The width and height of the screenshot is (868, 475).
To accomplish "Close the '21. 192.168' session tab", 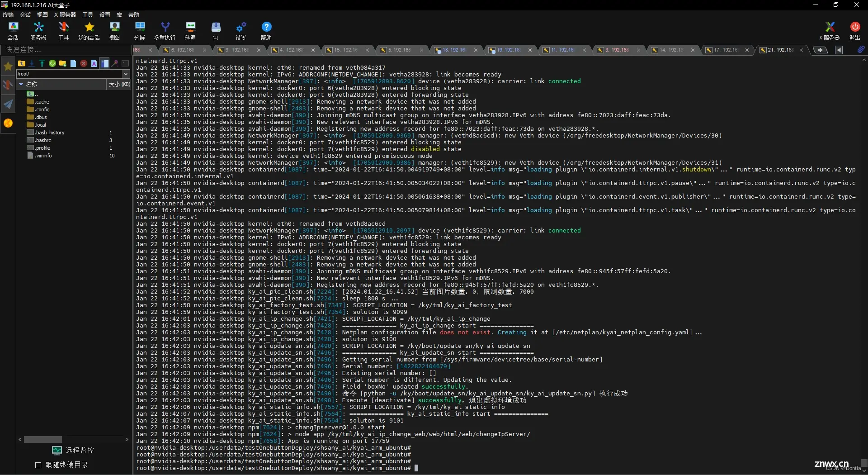I will [801, 50].
